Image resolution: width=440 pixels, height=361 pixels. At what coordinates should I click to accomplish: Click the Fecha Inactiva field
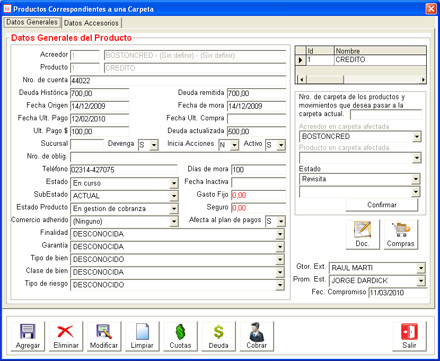tap(259, 182)
